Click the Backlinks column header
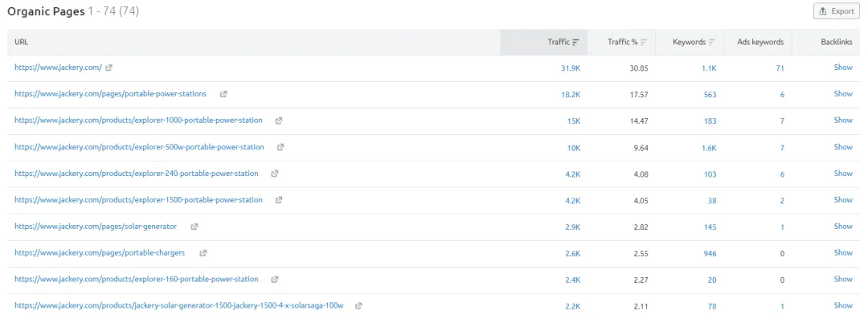This screenshot has width=868, height=319. [837, 42]
